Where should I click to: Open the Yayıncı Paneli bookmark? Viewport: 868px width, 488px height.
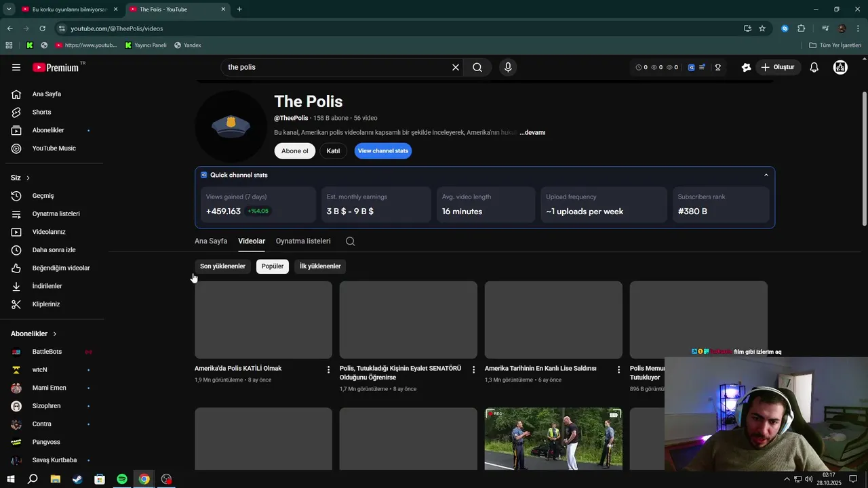click(x=146, y=45)
